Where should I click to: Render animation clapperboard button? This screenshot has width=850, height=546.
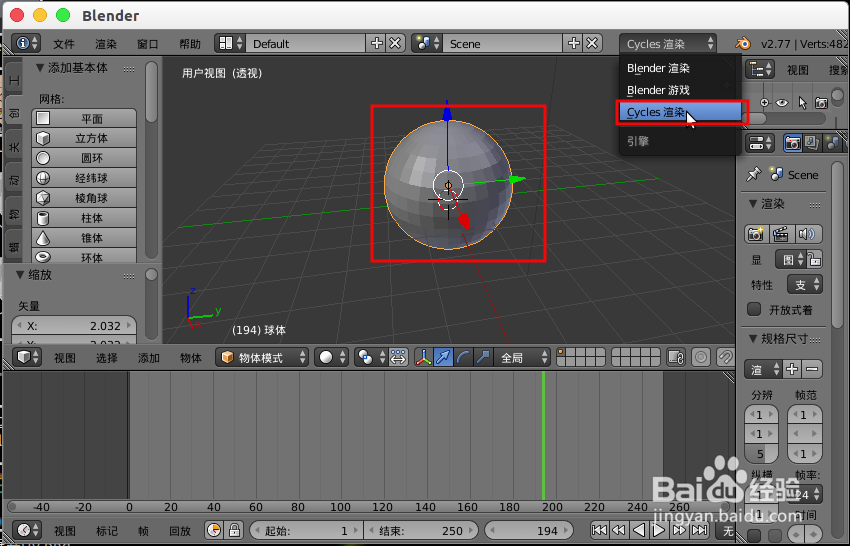(781, 234)
